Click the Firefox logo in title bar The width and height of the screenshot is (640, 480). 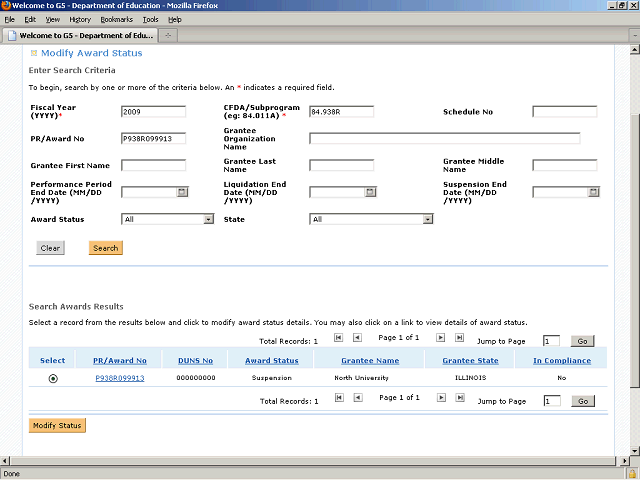tap(5, 5)
